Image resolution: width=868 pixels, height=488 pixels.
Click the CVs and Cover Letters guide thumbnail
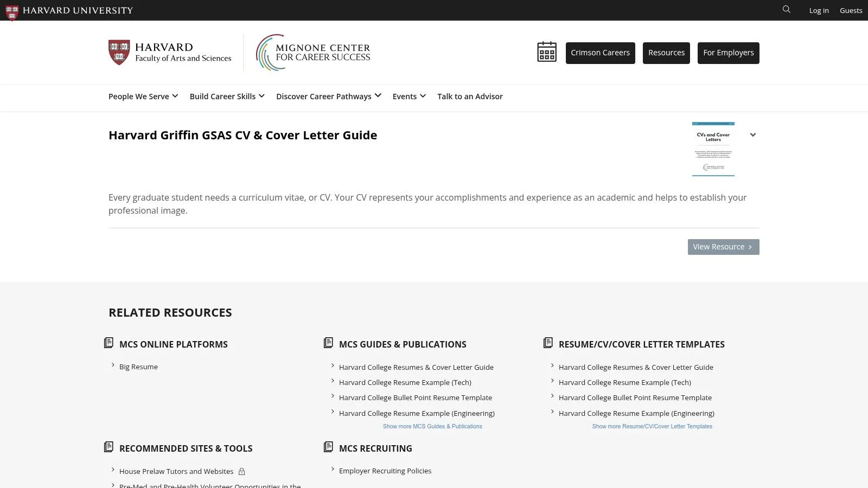713,149
